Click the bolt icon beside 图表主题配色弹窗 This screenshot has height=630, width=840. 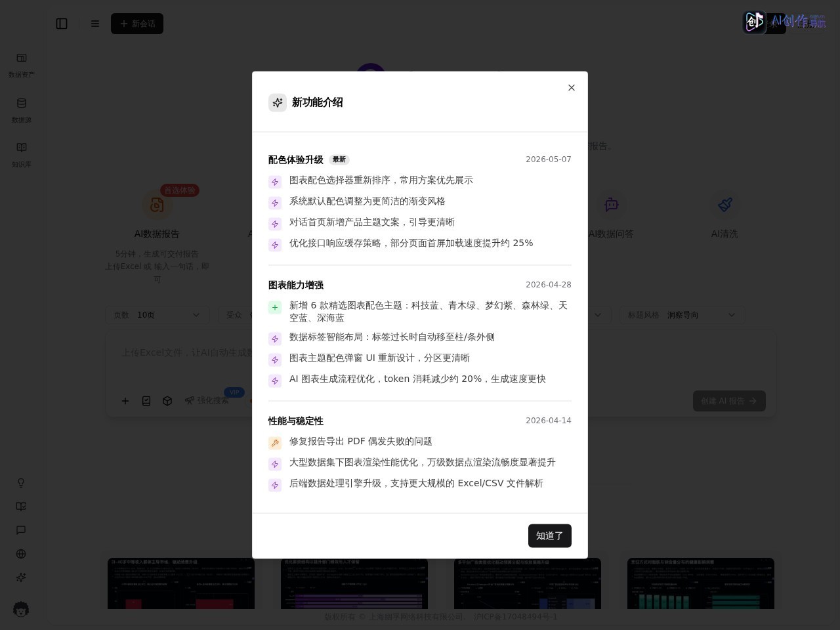[x=275, y=360]
